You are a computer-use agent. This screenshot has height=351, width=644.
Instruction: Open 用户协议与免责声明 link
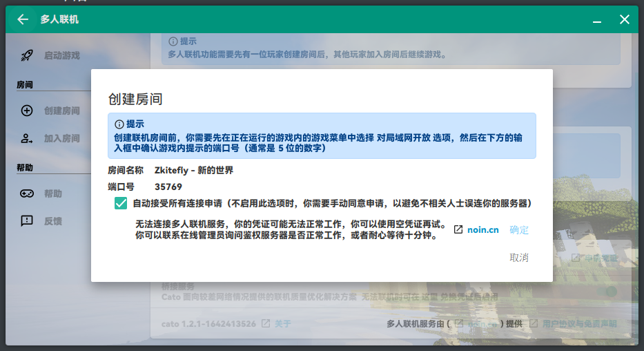click(578, 323)
